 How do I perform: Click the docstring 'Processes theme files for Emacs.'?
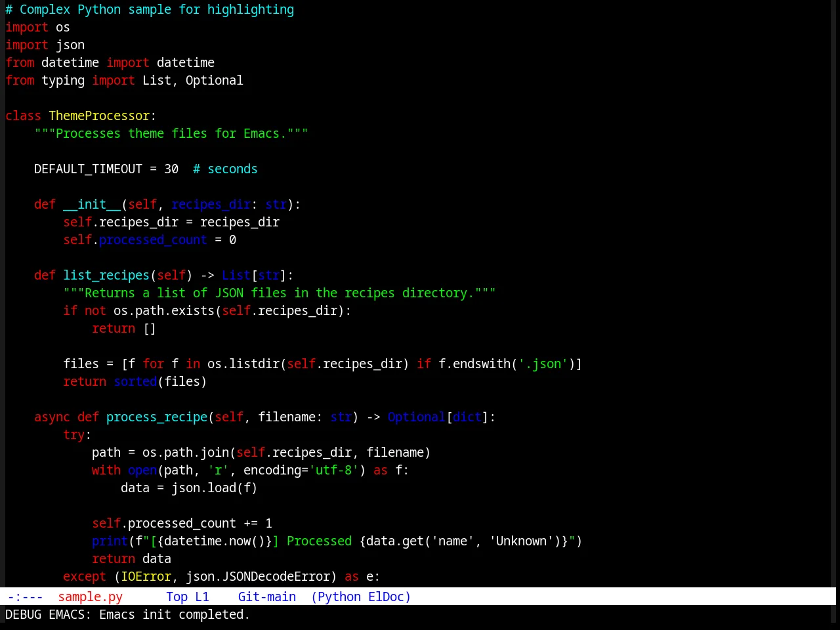click(171, 134)
